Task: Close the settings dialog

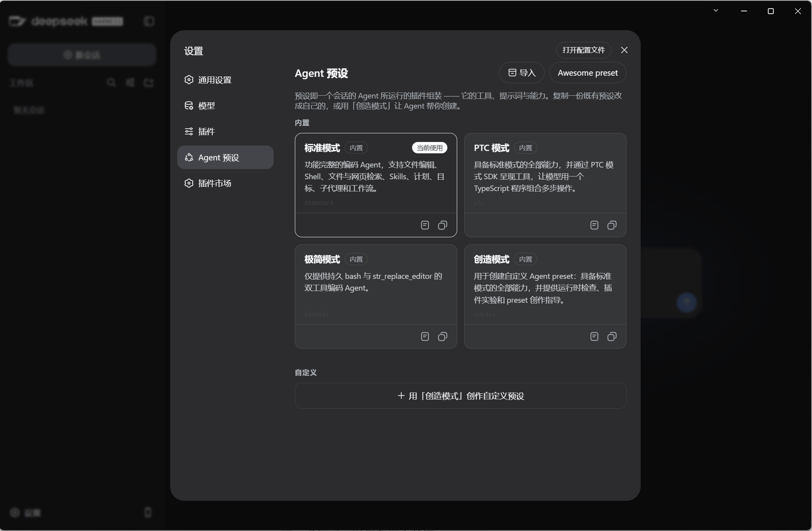Action: [625, 50]
